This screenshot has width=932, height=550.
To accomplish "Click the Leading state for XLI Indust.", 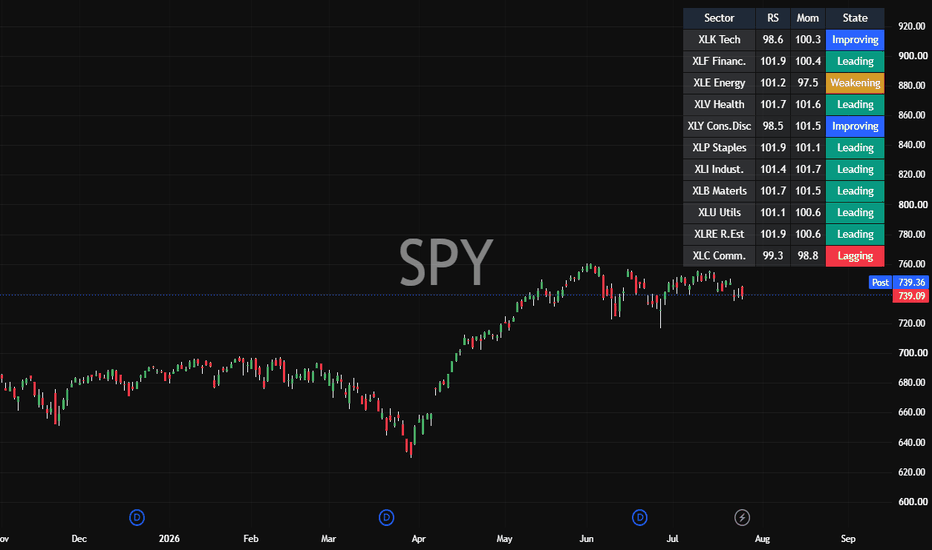I will 855,169.
